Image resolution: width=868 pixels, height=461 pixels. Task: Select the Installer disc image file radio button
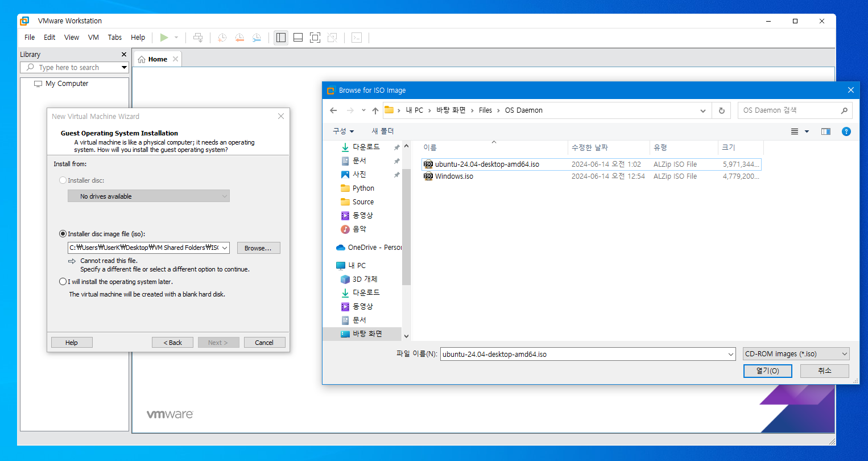pyautogui.click(x=63, y=234)
